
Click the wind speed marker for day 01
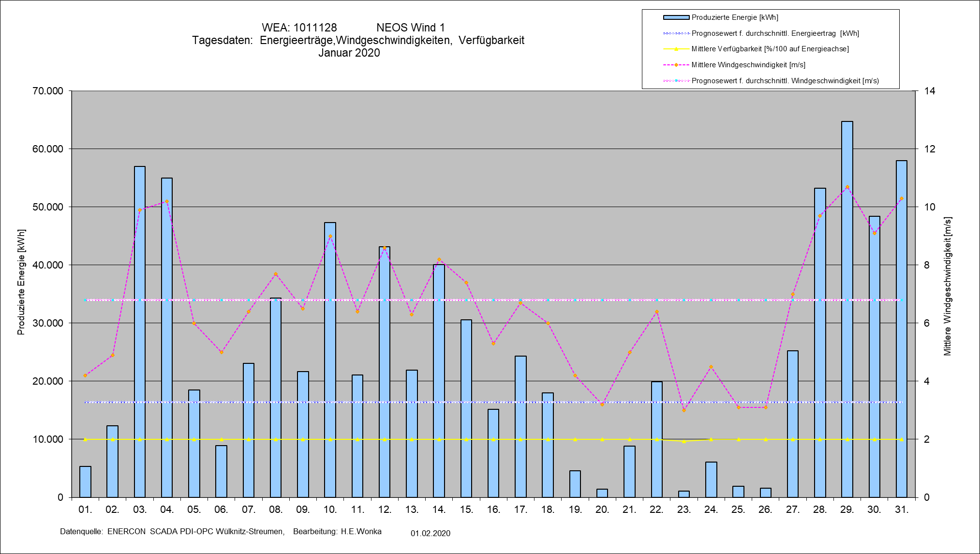point(85,375)
